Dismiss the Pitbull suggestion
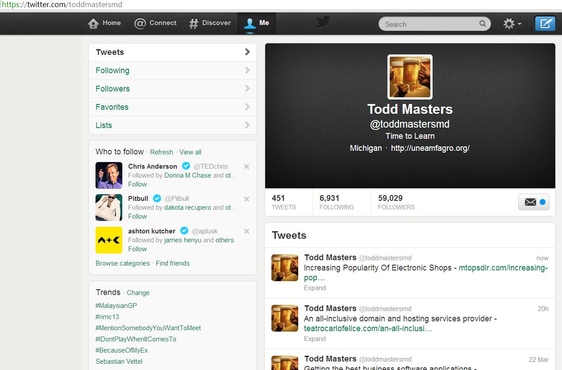Viewport: 562px width, 370px height. pyautogui.click(x=247, y=199)
